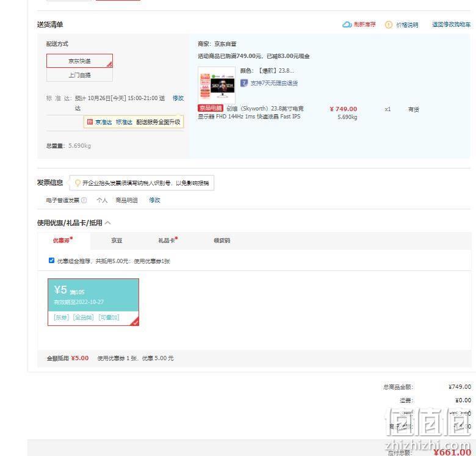The image size is (476, 456).
Task: Open the Skyworth monitor product thumbnail
Action: [x=217, y=85]
